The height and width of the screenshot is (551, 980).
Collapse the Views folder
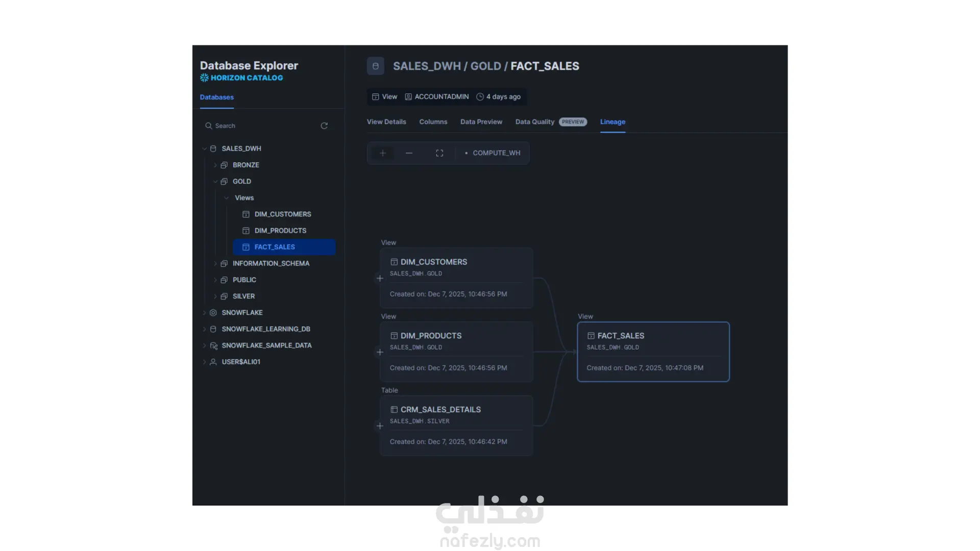[226, 198]
